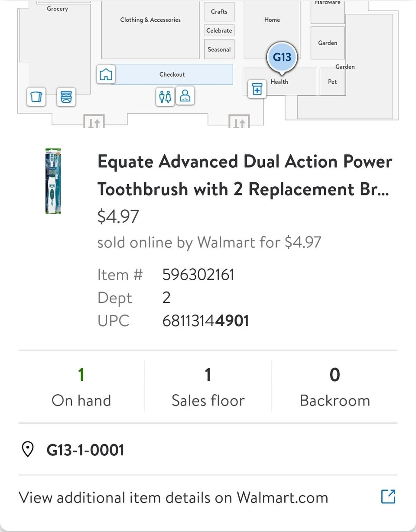Tap the Pet department on the map
416x532 pixels.
click(x=332, y=81)
